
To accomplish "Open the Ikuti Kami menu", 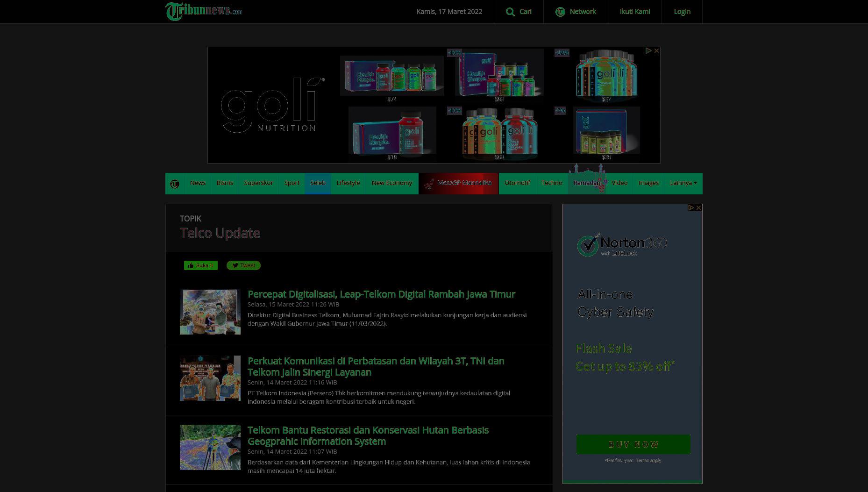I will [634, 12].
